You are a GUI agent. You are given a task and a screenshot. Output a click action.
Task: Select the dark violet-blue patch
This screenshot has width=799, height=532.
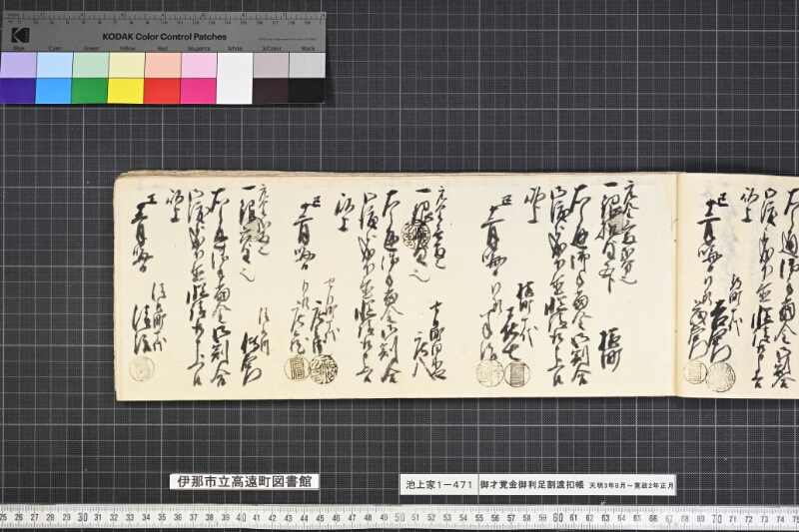[x=18, y=91]
